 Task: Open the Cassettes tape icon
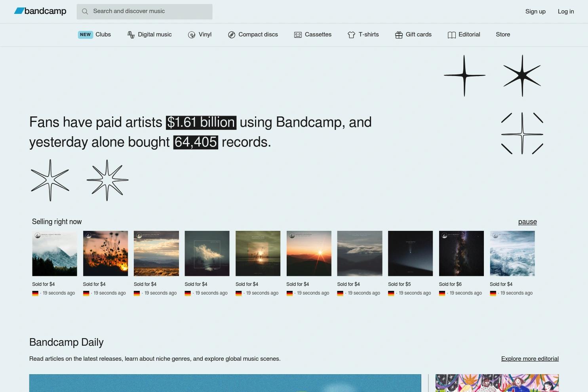pos(298,35)
